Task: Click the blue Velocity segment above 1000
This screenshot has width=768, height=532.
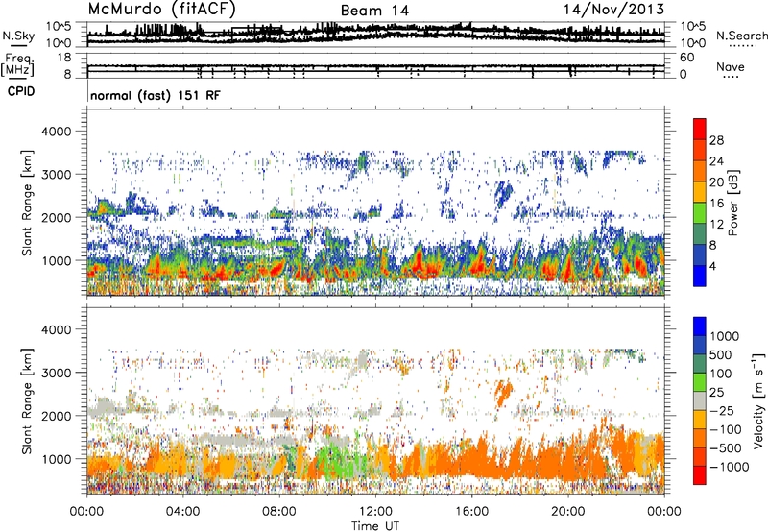Action: tap(700, 326)
